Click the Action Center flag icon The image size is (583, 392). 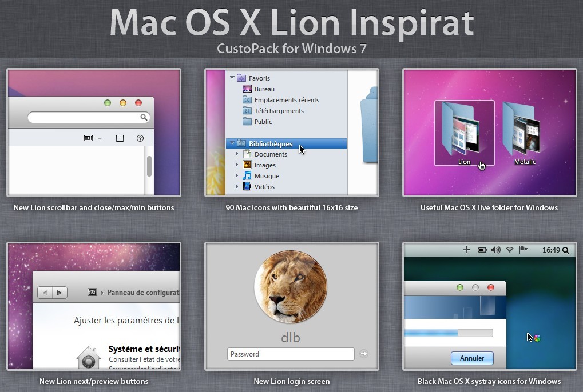[523, 250]
